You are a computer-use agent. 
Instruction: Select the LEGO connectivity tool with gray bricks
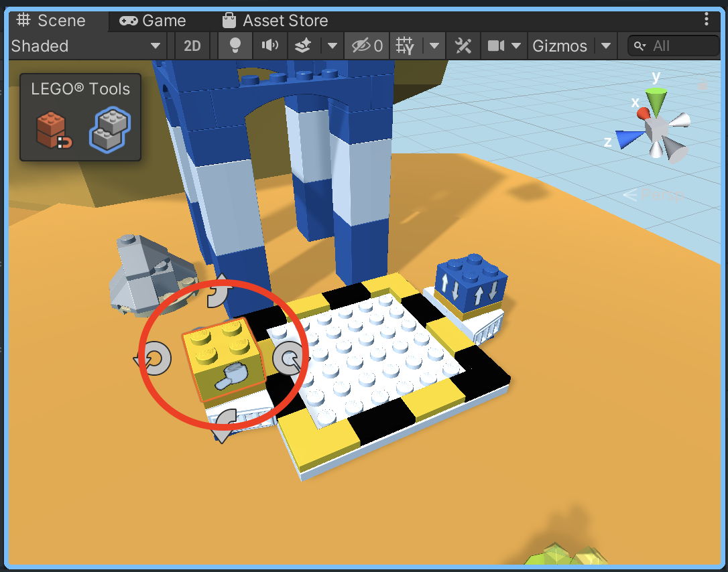tap(109, 129)
